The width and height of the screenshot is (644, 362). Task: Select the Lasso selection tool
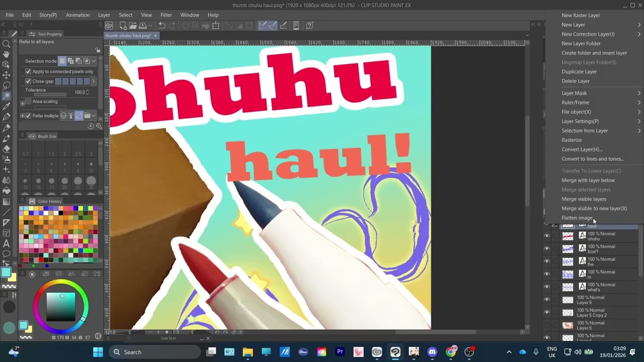[7, 85]
